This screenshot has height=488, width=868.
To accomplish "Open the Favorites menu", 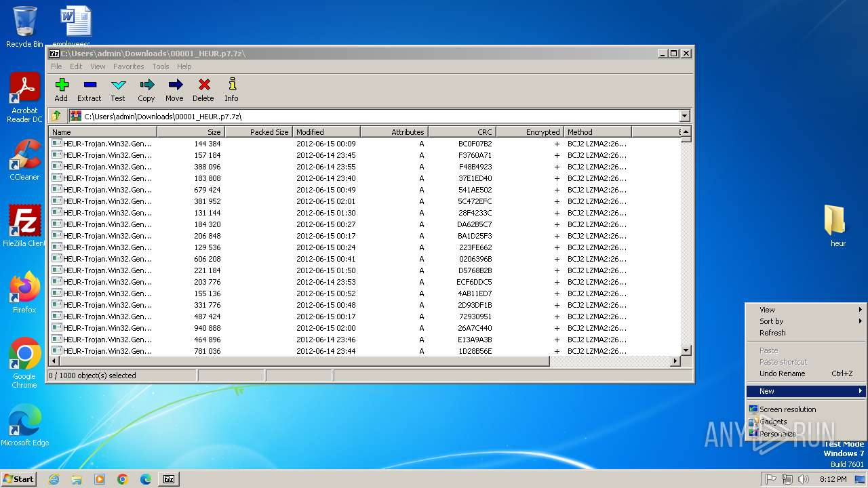I will tap(129, 66).
